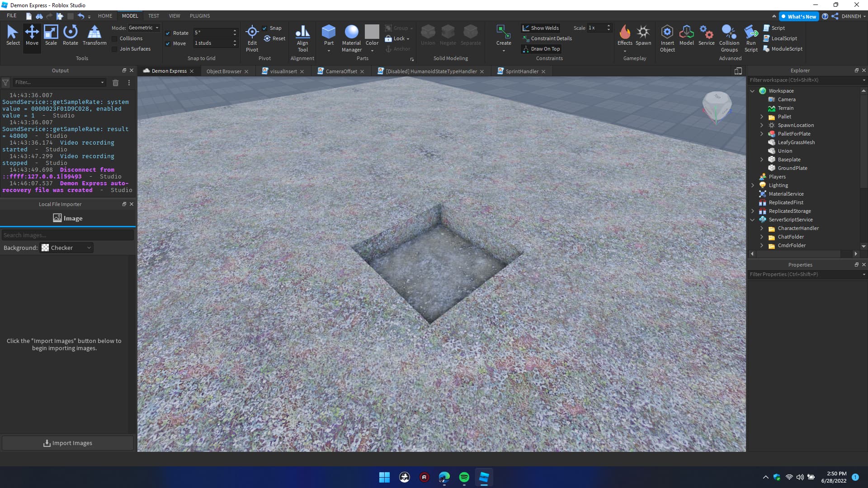This screenshot has height=488, width=868.
Task: Open the FILE menu
Action: click(x=12, y=16)
